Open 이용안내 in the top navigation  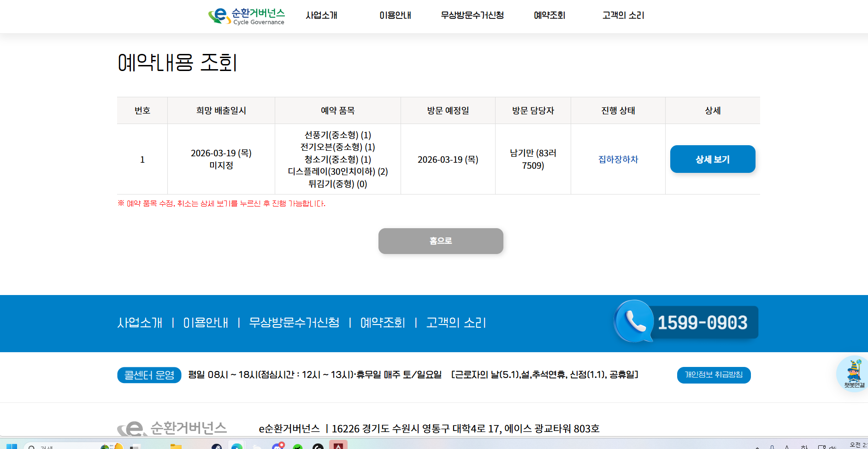click(x=395, y=15)
